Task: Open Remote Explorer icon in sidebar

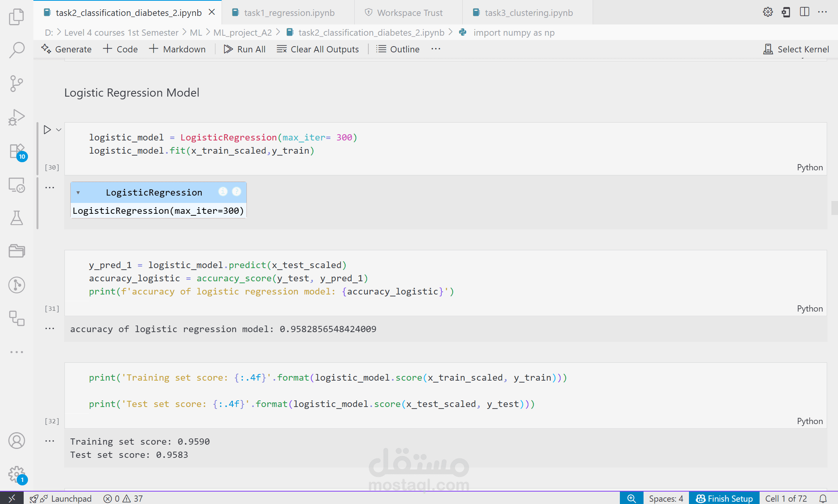Action: [16, 185]
